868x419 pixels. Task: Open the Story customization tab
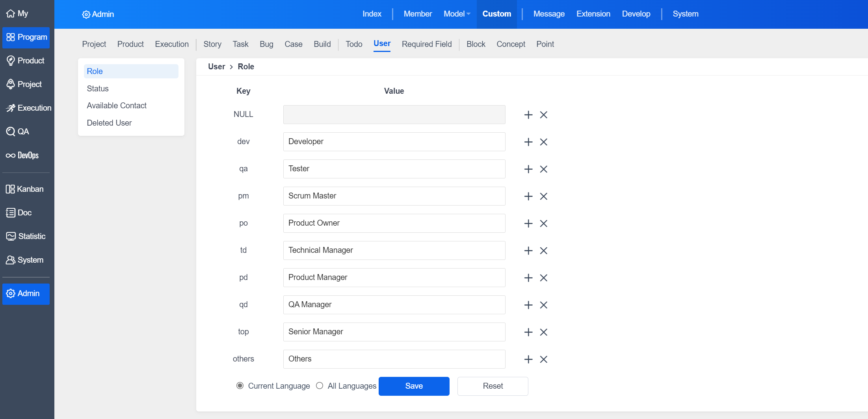click(x=212, y=44)
